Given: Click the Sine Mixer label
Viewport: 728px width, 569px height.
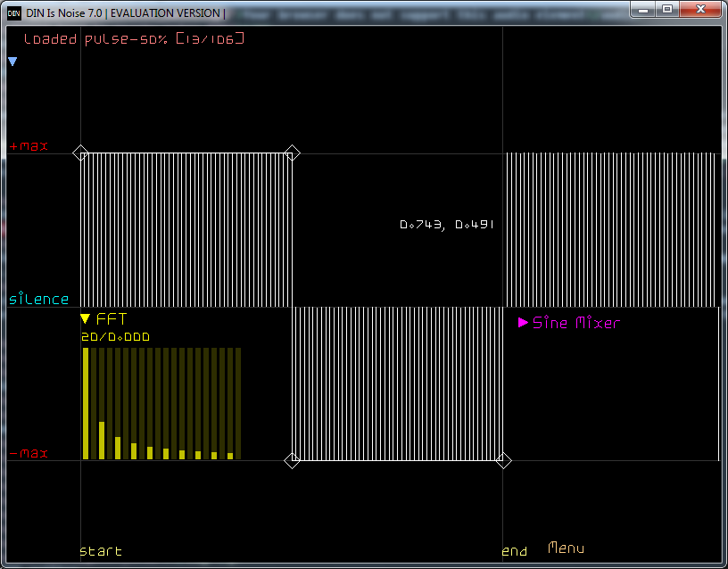Looking at the screenshot, I should click(575, 323).
